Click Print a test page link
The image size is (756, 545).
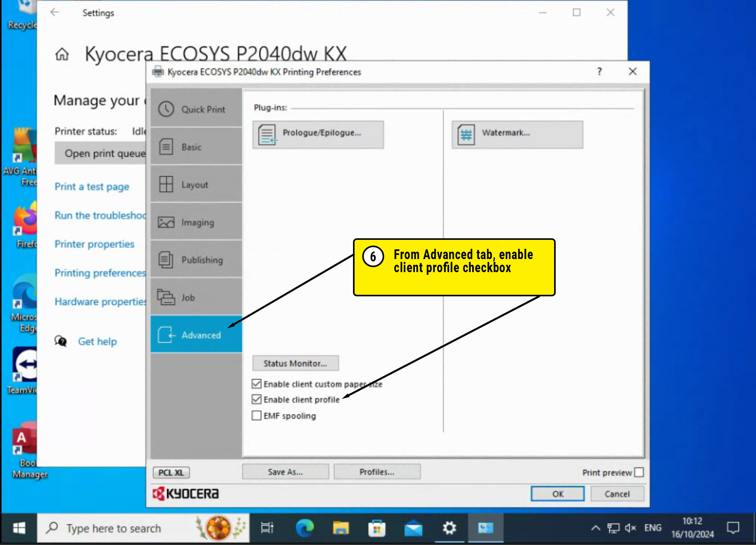92,187
